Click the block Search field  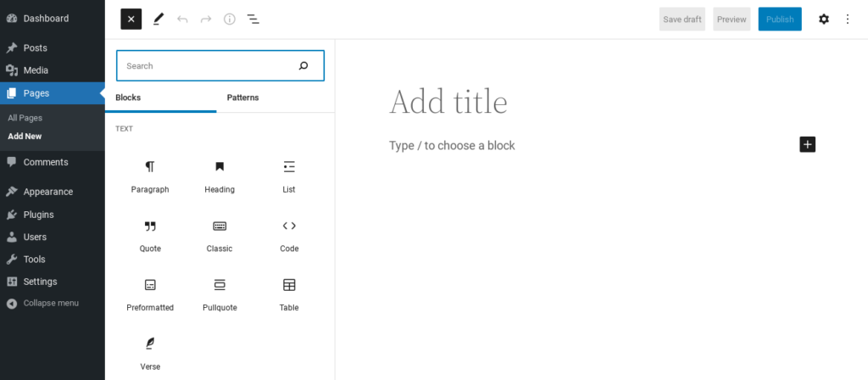tap(220, 66)
